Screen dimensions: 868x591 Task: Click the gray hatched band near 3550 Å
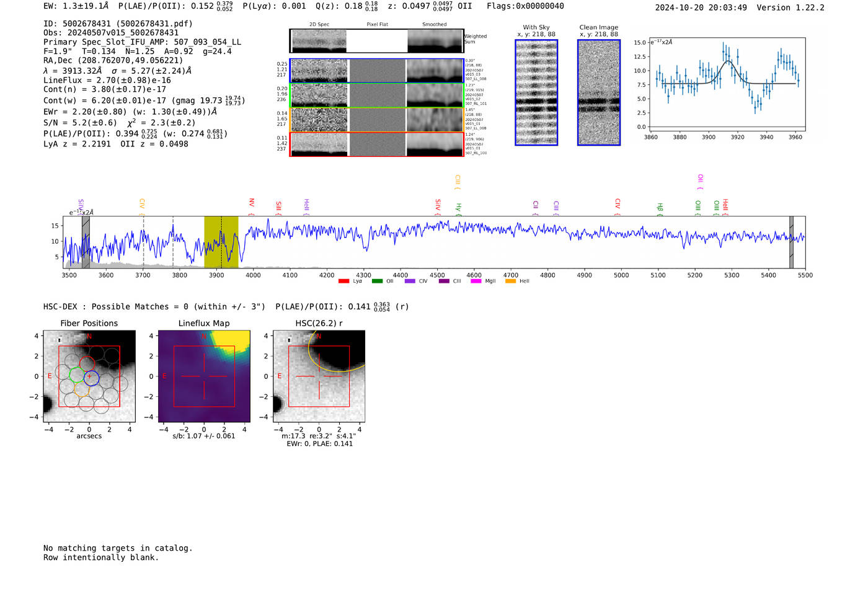pyautogui.click(x=86, y=242)
